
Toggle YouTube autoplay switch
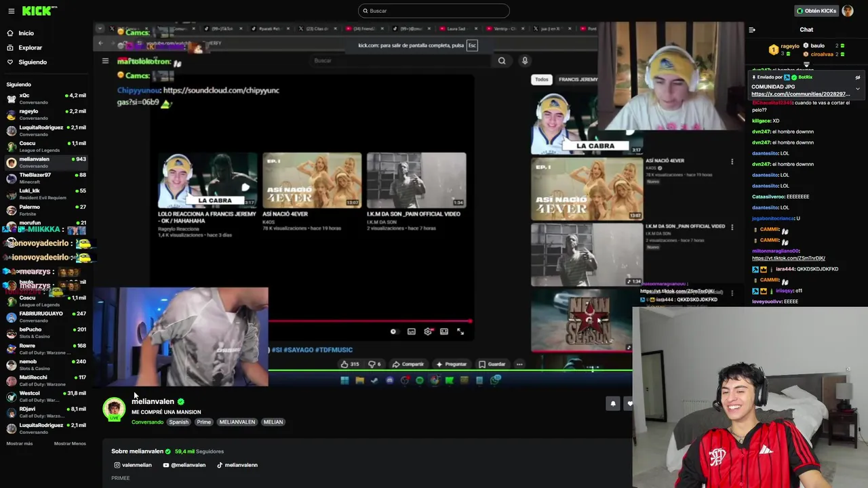point(393,331)
